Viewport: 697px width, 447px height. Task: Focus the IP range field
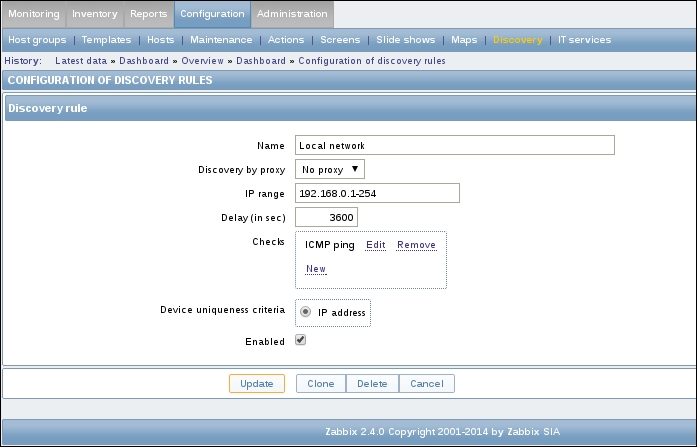(377, 194)
